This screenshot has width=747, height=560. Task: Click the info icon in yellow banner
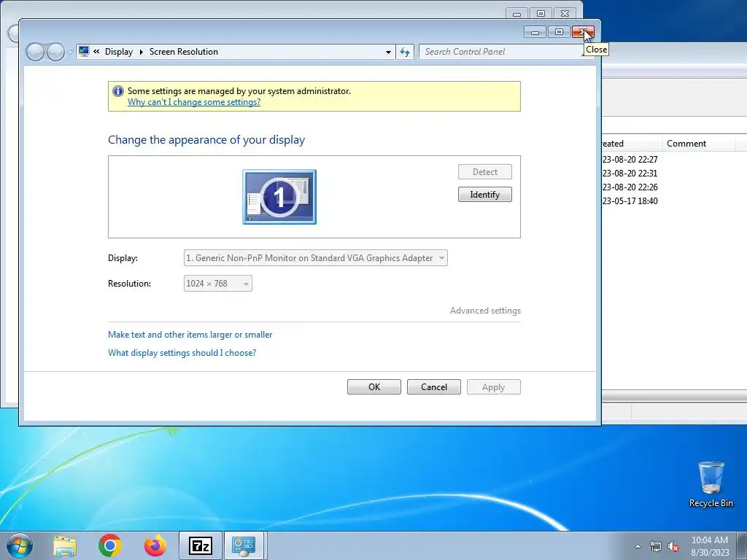[x=117, y=91]
